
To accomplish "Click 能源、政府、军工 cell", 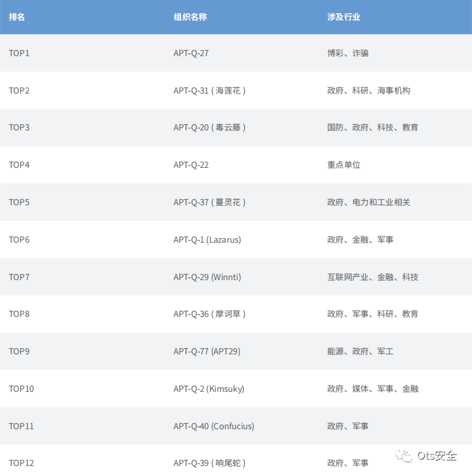I will [360, 351].
